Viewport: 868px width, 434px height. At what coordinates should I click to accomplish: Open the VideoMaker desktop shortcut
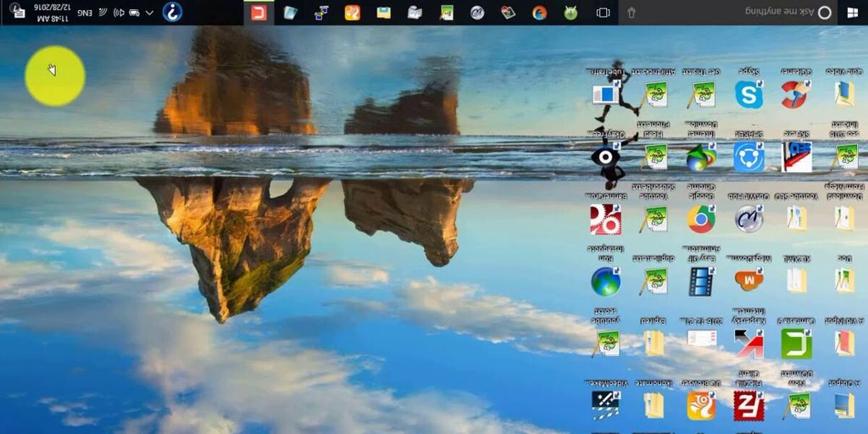605,406
